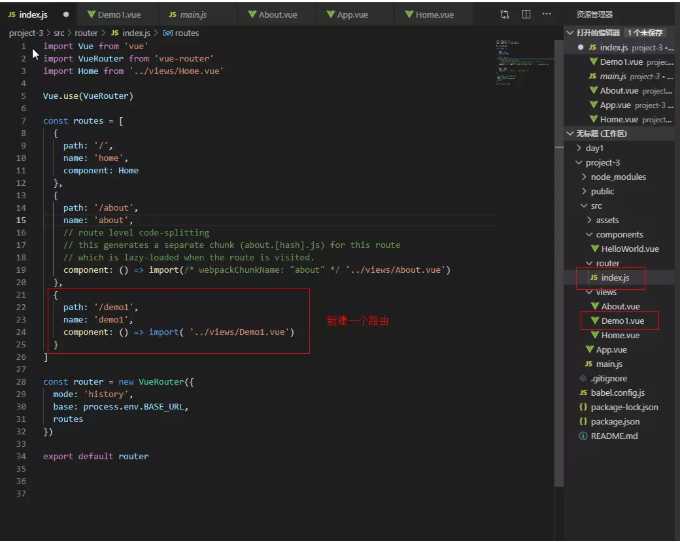Open package.json in the explorer

click(x=615, y=421)
